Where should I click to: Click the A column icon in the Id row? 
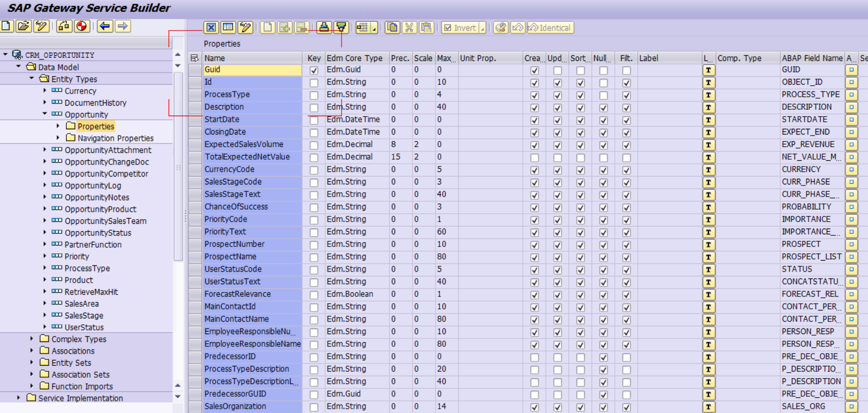click(x=851, y=82)
